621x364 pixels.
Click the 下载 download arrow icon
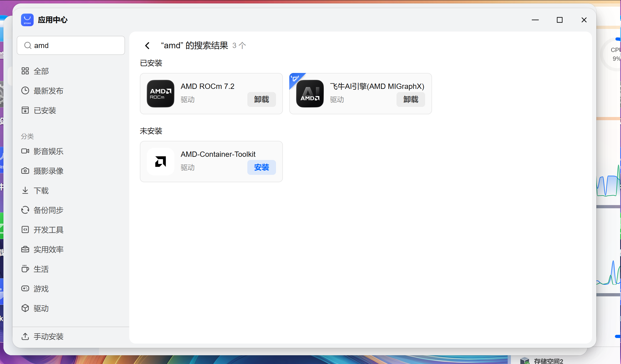25,190
